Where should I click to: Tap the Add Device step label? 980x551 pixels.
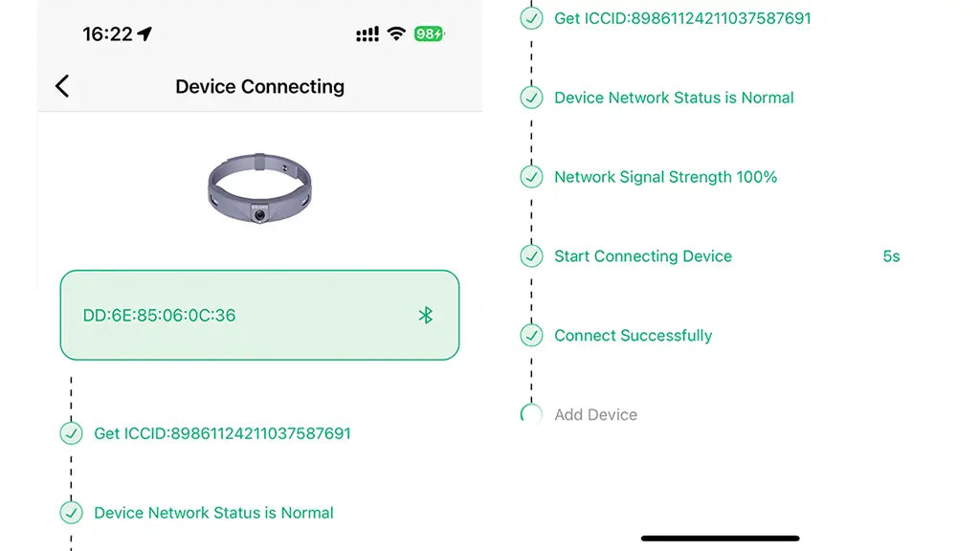[595, 415]
